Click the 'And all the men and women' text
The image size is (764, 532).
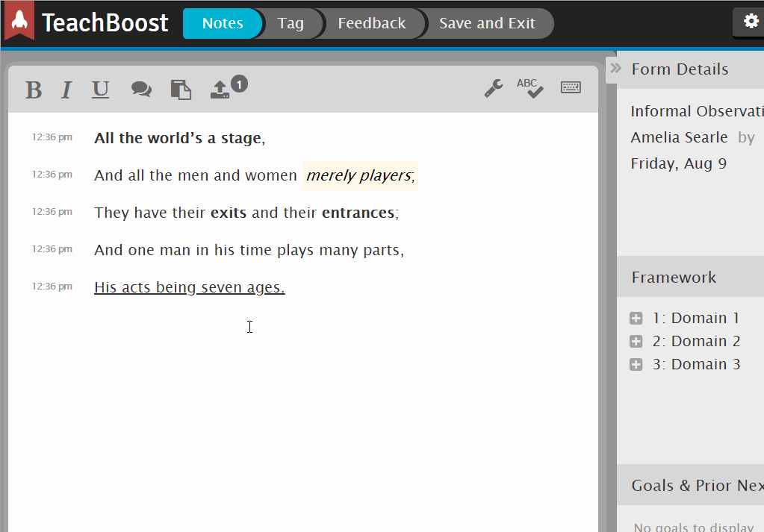point(196,175)
